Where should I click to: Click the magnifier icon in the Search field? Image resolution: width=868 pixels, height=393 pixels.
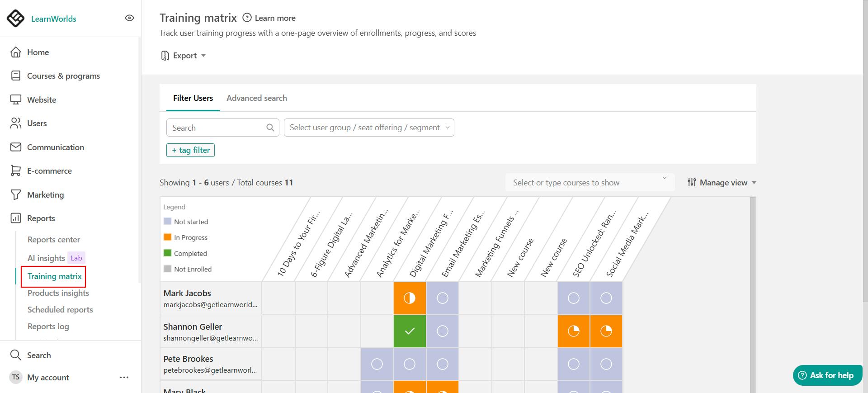270,128
